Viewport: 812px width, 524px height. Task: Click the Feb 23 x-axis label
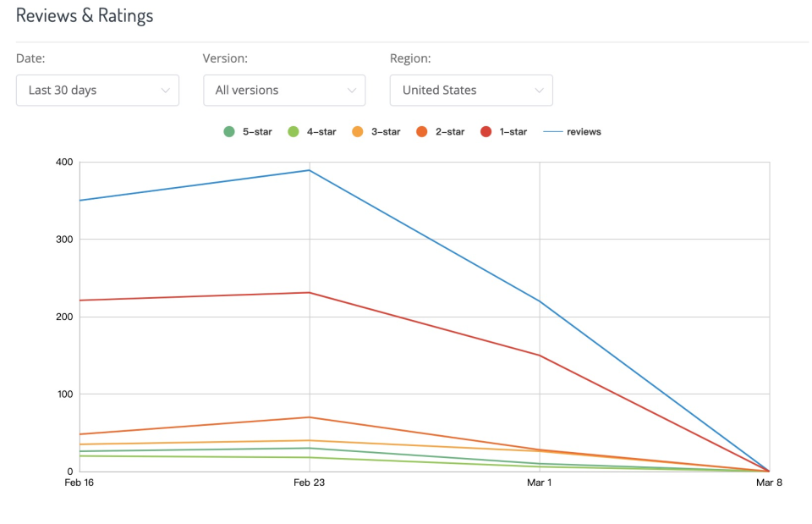310,483
